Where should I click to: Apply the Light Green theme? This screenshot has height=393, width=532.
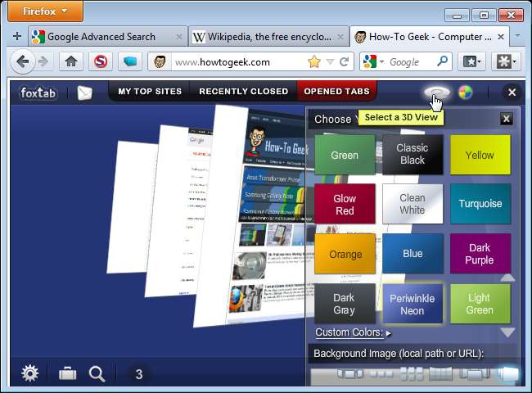tap(480, 304)
